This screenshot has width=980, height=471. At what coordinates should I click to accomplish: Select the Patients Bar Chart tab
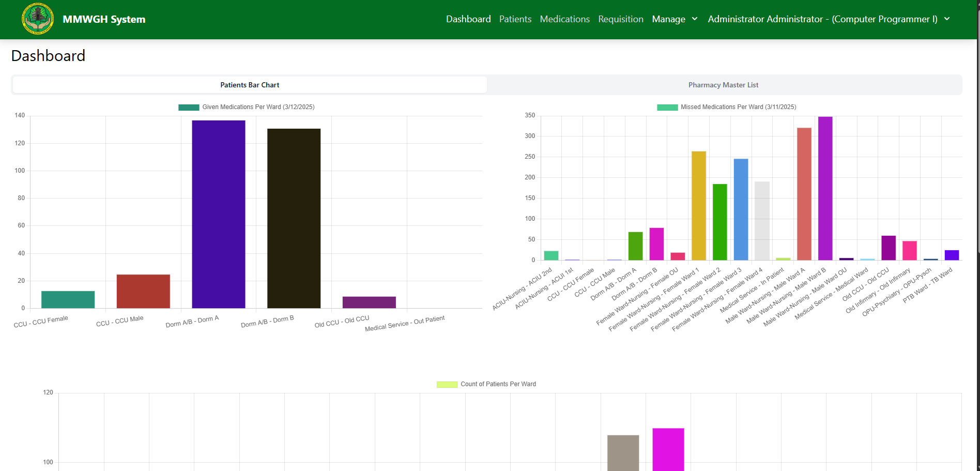point(250,85)
